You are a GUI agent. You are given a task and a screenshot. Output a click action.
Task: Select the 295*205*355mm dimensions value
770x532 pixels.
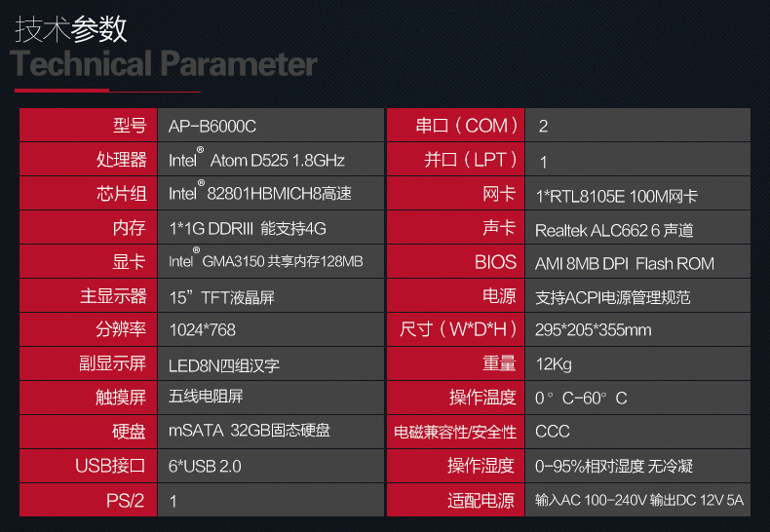594,329
